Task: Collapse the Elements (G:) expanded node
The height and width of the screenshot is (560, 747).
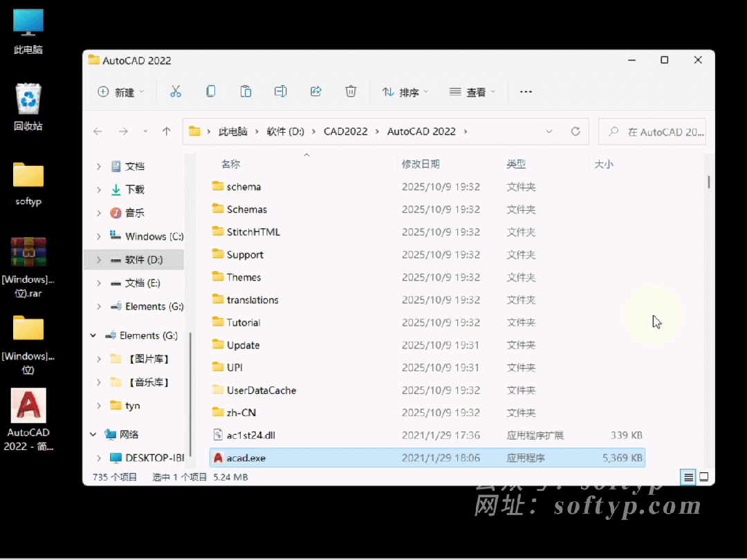Action: click(93, 336)
